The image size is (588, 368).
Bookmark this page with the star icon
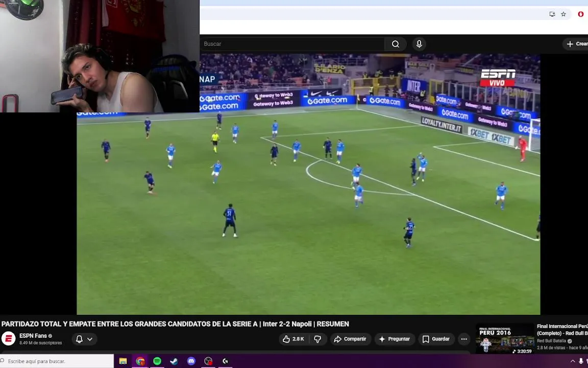point(563,14)
